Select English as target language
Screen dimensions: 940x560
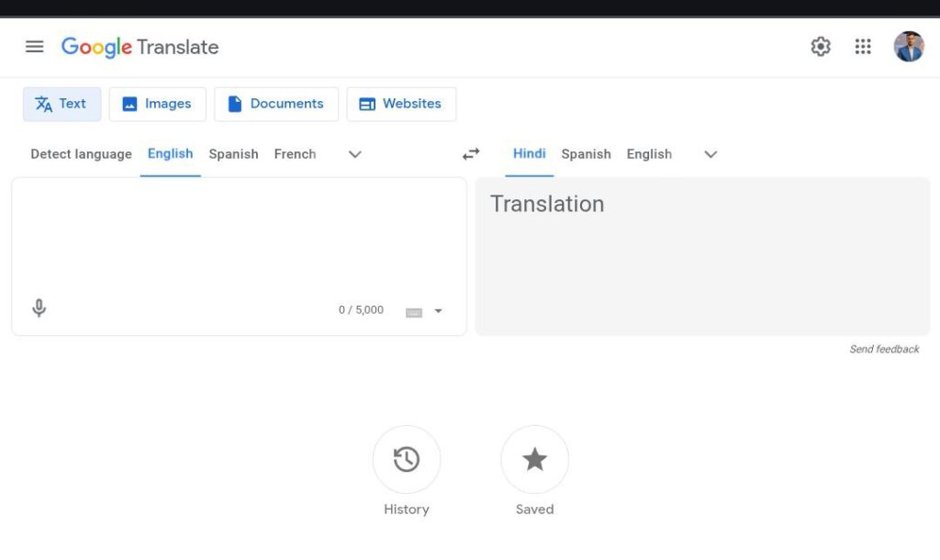(x=649, y=154)
